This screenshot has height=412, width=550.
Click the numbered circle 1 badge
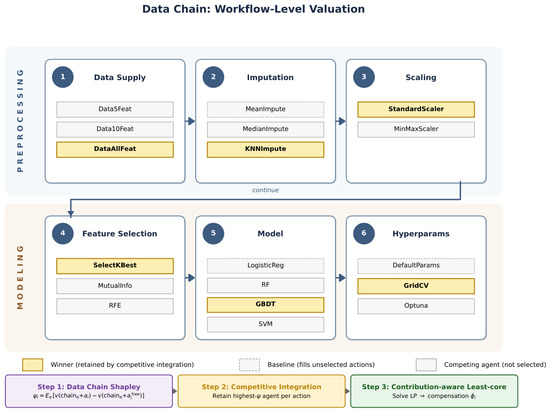[x=63, y=77]
